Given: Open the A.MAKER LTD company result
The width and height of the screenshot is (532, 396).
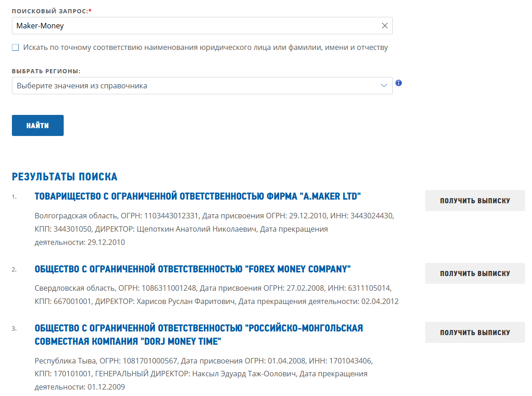Looking at the screenshot, I should (197, 196).
